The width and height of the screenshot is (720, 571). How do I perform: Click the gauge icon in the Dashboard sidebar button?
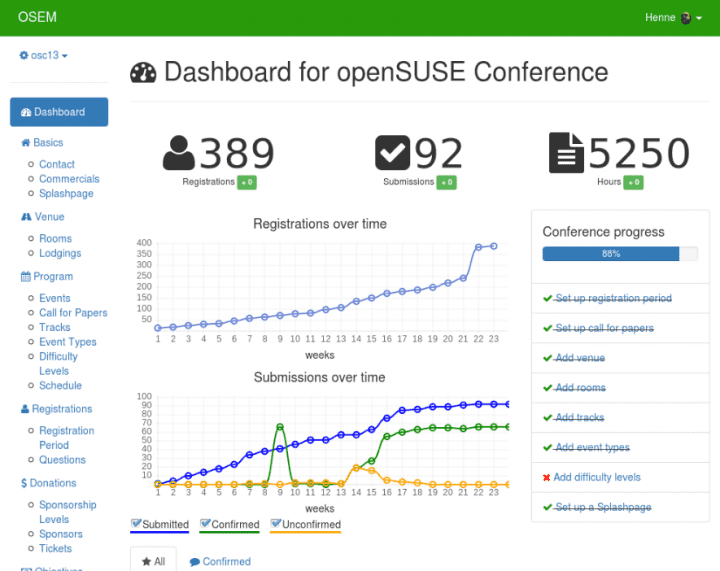click(x=26, y=112)
